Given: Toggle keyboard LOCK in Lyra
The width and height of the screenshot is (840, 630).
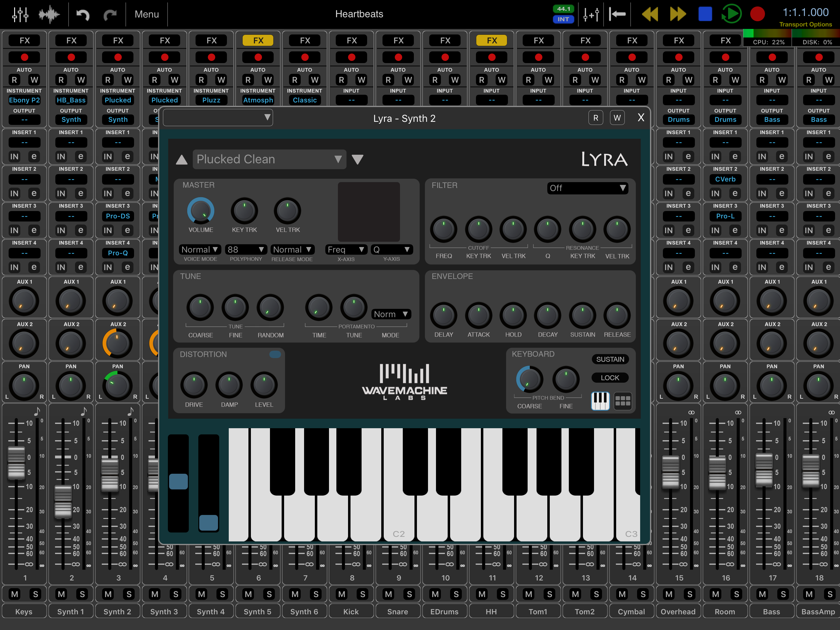Looking at the screenshot, I should click(x=610, y=378).
